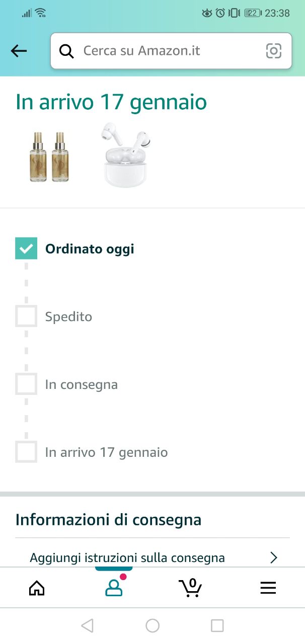This screenshot has height=644, width=305.
Task: Open the camera lens scan icon
Action: pyautogui.click(x=273, y=51)
